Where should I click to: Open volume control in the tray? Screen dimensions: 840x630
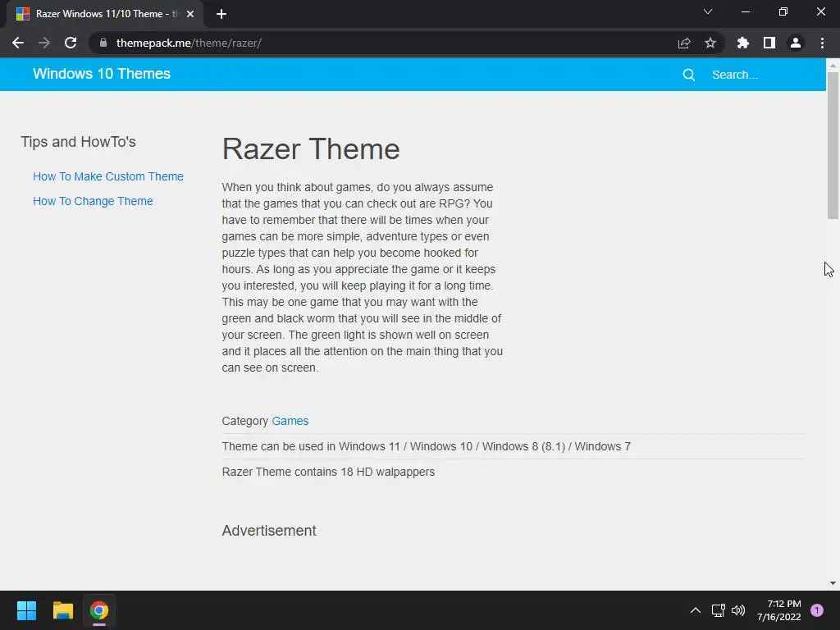pyautogui.click(x=738, y=610)
